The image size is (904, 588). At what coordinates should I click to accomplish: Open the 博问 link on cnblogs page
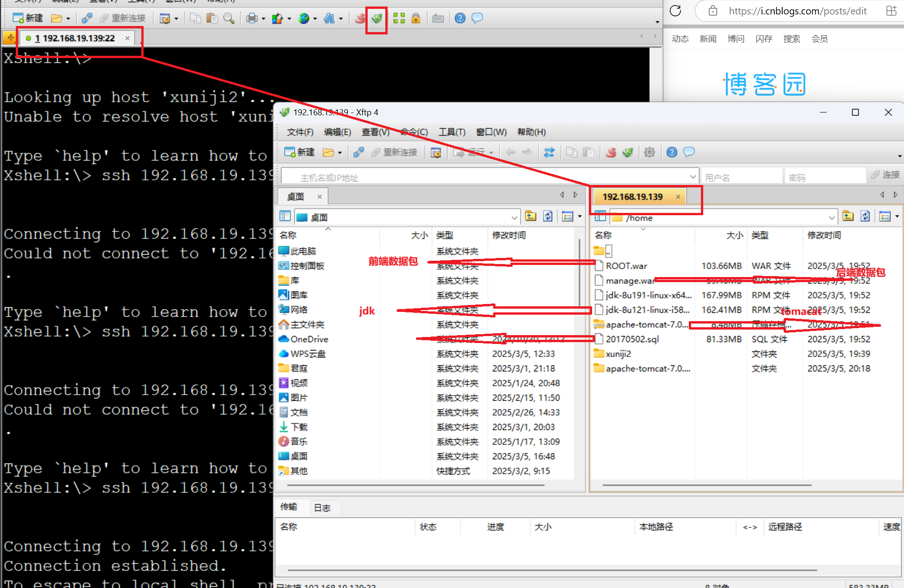tap(736, 39)
